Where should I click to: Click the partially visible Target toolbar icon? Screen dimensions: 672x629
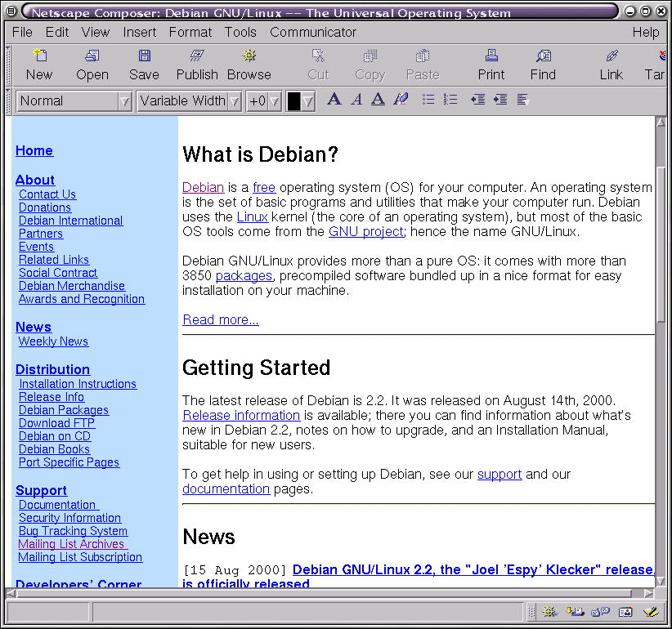pyautogui.click(x=661, y=56)
